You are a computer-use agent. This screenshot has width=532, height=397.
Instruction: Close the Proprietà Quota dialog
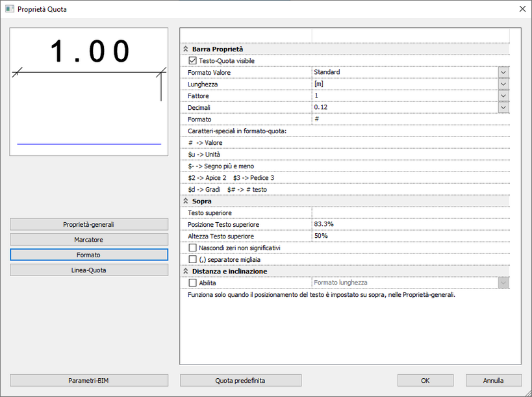[522, 9]
